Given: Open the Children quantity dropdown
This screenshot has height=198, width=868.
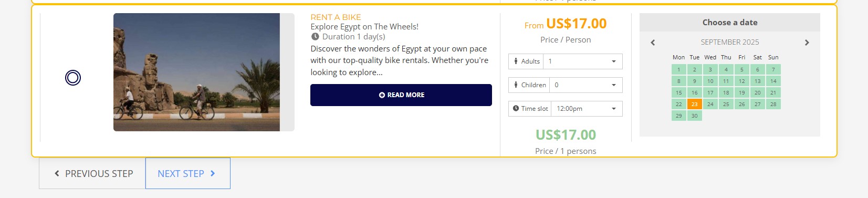Looking at the screenshot, I should tap(586, 85).
